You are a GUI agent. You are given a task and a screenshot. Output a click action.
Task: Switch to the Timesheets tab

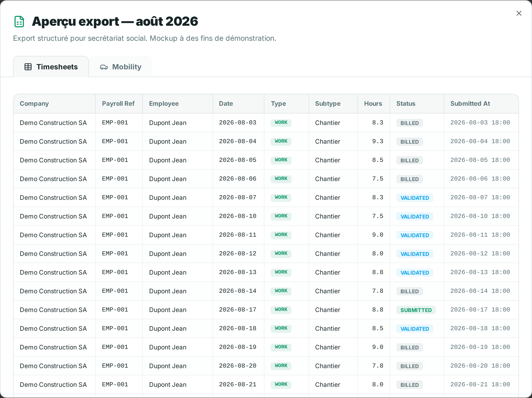(x=51, y=67)
